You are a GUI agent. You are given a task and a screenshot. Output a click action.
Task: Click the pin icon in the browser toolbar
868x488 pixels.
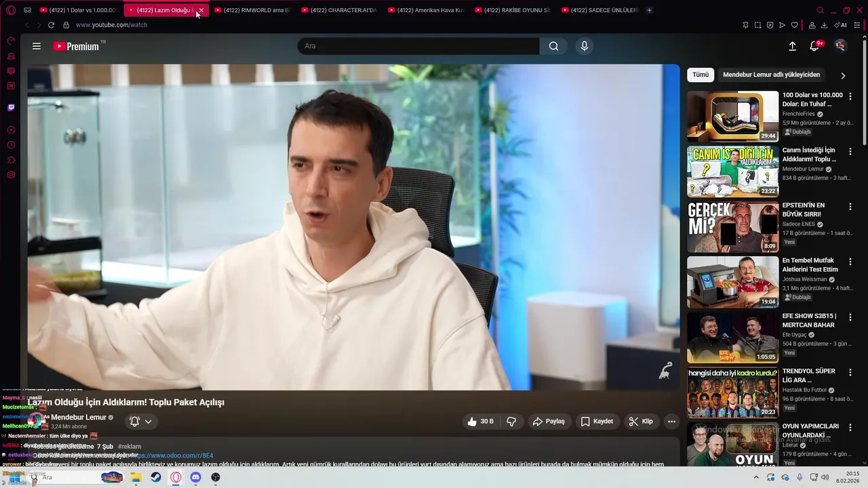coord(745,25)
